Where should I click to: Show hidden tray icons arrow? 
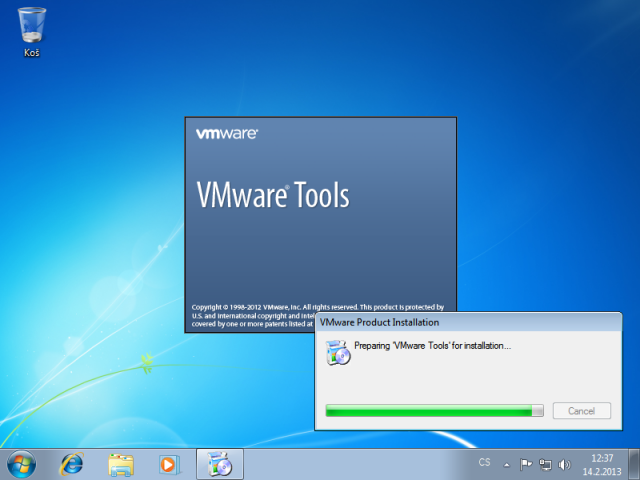tap(507, 464)
